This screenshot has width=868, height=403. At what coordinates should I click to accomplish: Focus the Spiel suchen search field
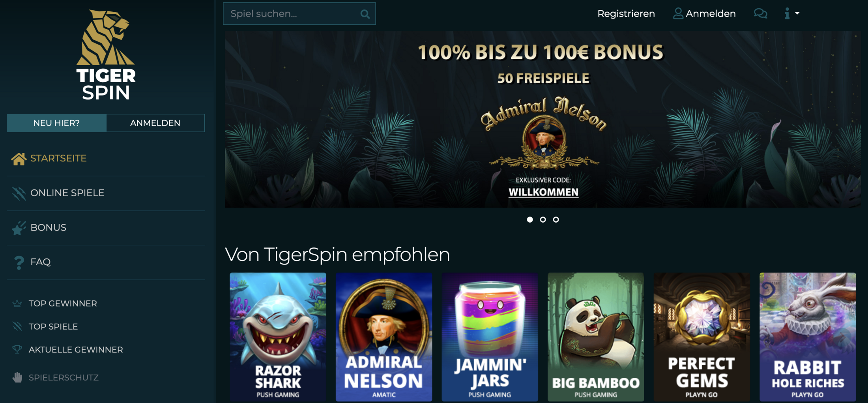[299, 14]
